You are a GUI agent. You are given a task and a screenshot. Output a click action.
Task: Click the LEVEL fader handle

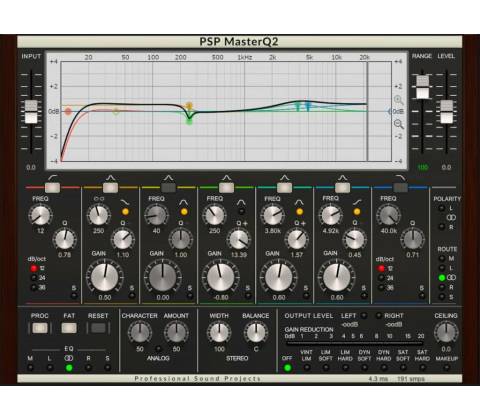pyautogui.click(x=447, y=112)
